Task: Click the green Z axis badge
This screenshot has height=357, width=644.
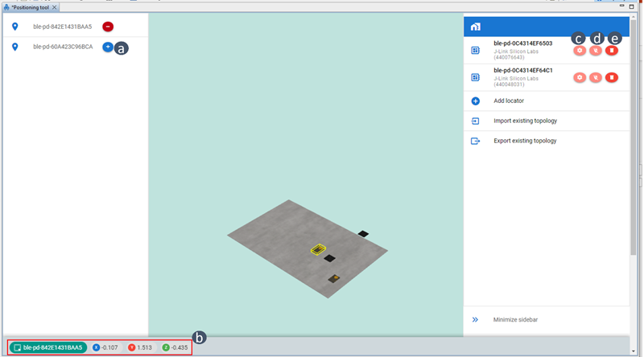Action: [166, 347]
